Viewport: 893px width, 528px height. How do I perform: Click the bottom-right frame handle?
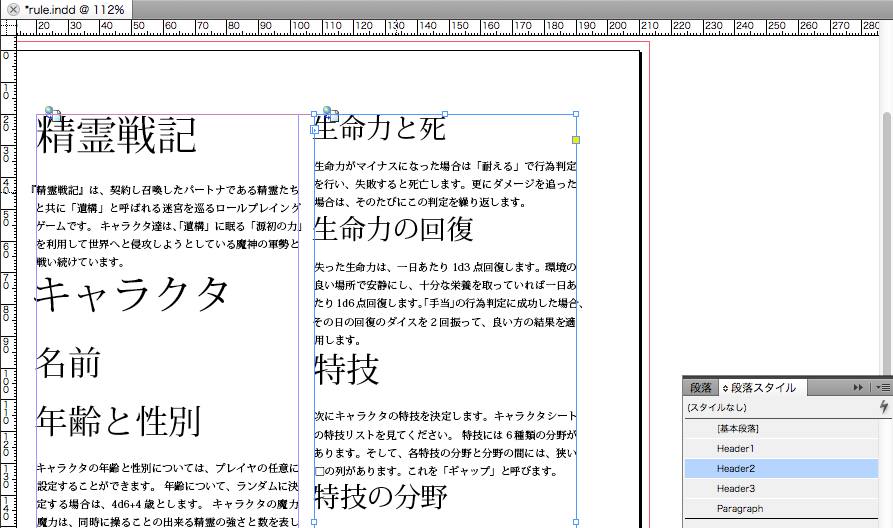click(576, 522)
